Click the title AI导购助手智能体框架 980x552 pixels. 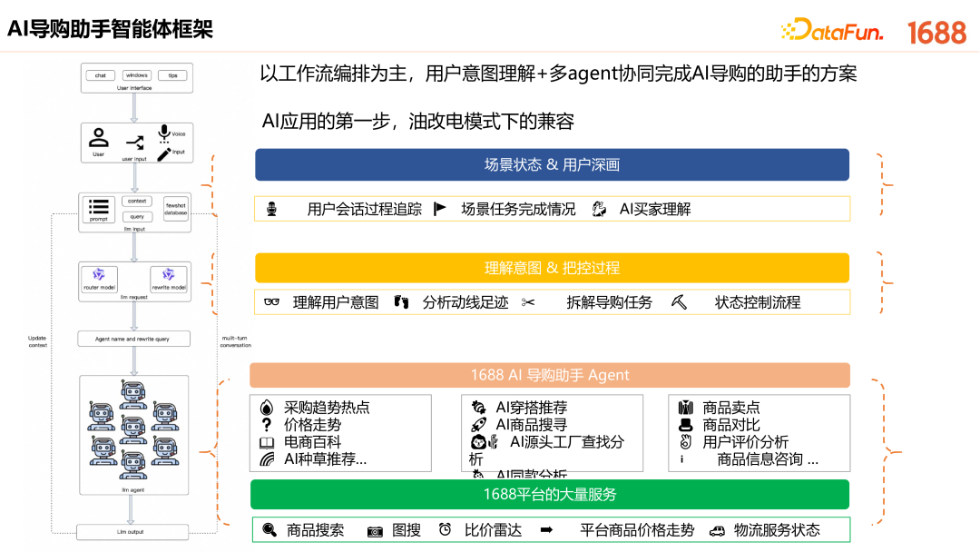coord(110,29)
